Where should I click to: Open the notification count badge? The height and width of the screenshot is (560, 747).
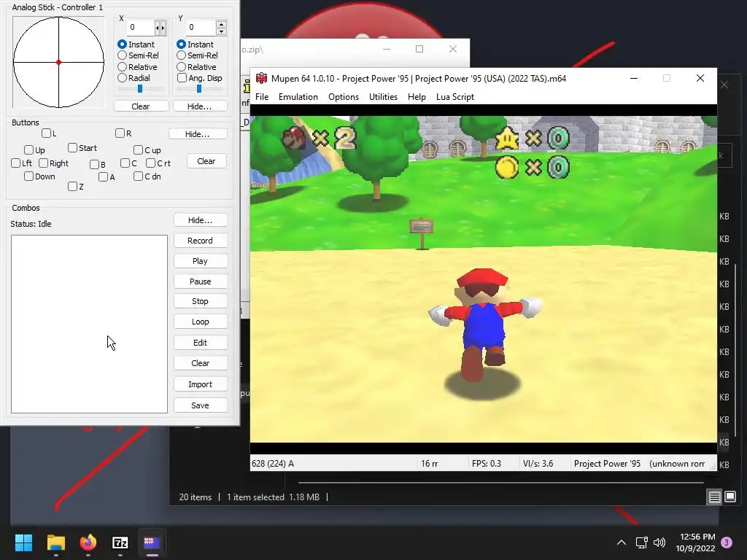pos(727,542)
